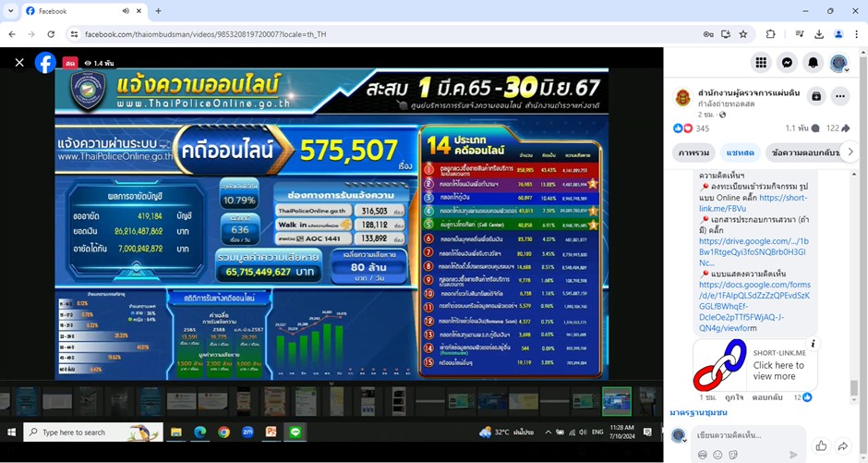Open a new browser tab
The width and height of the screenshot is (868, 463).
tap(158, 11)
